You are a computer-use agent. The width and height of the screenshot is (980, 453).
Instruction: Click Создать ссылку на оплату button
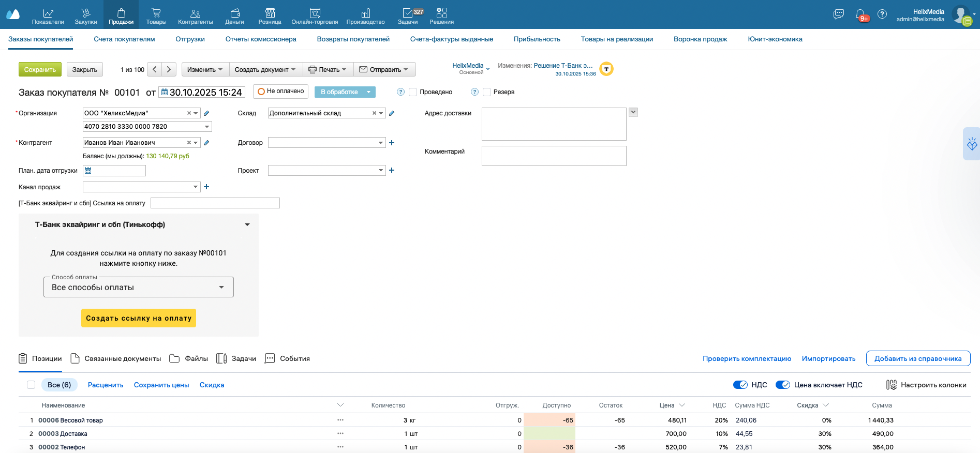pyautogui.click(x=139, y=318)
